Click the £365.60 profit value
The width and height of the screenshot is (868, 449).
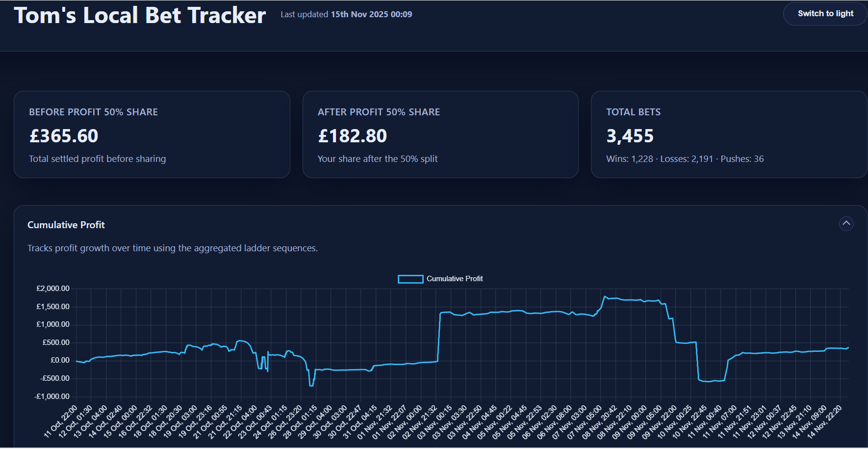(x=64, y=136)
